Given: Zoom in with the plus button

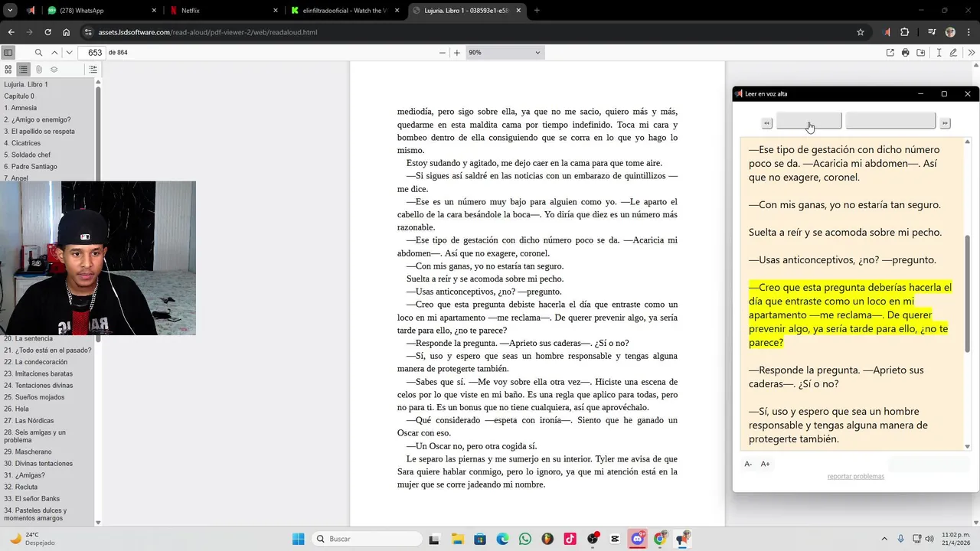Looking at the screenshot, I should [457, 53].
